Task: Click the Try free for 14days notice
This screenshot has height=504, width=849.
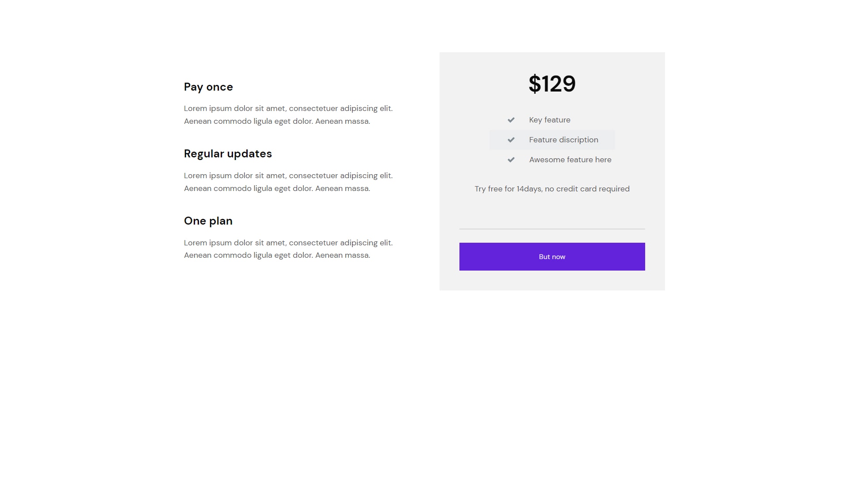Action: point(552,189)
